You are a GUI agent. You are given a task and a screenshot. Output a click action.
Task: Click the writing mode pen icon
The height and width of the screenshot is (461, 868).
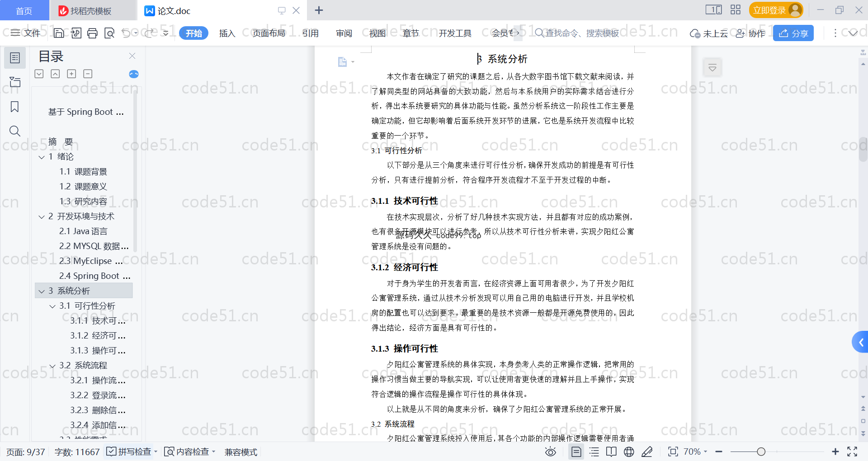(647, 452)
